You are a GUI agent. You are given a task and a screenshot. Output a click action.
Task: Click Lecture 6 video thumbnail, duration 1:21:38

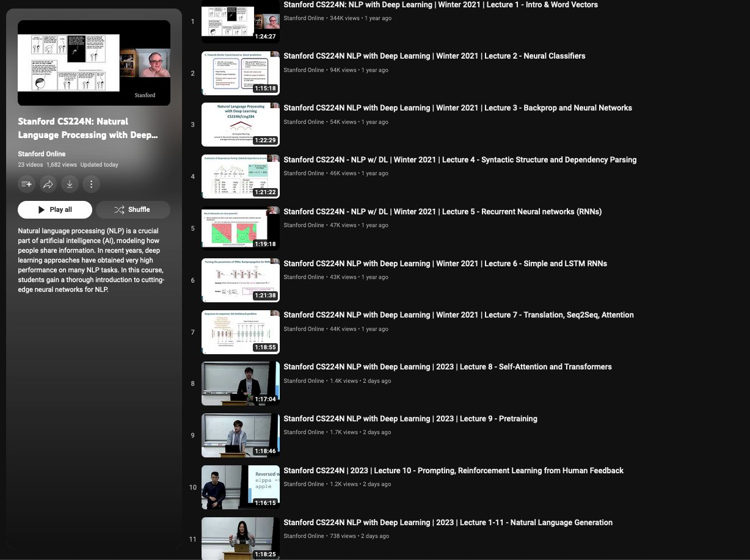(x=241, y=280)
